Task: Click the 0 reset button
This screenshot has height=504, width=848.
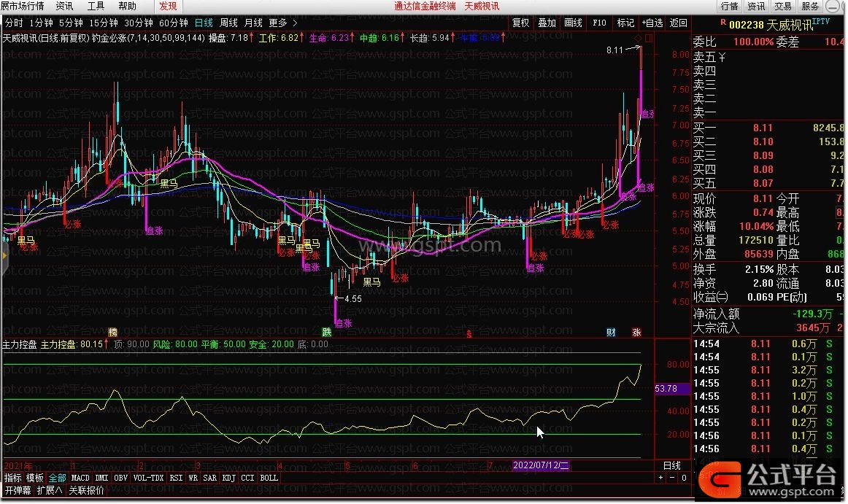Action: [684, 478]
